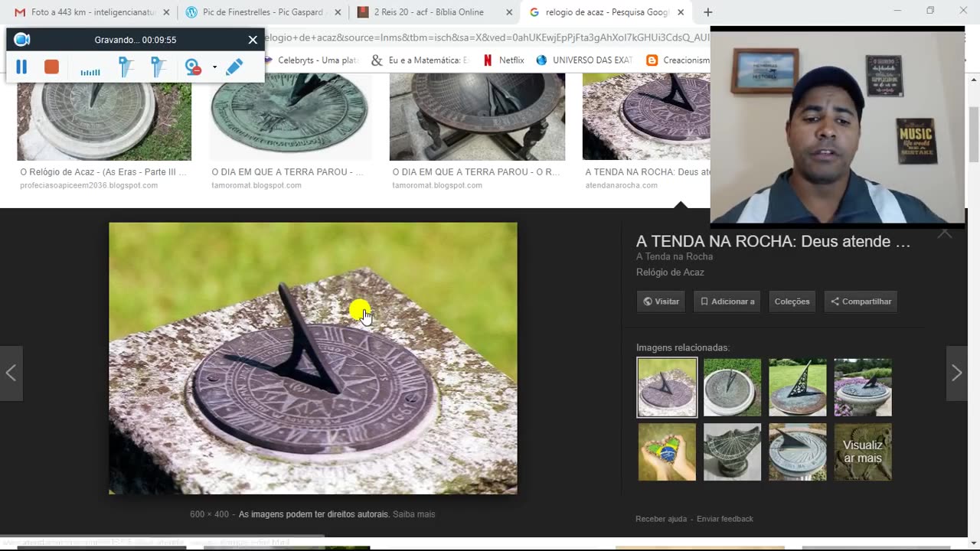This screenshot has height=551, width=980.
Task: Close the Gravando recorder toolbar
Action: click(x=253, y=40)
